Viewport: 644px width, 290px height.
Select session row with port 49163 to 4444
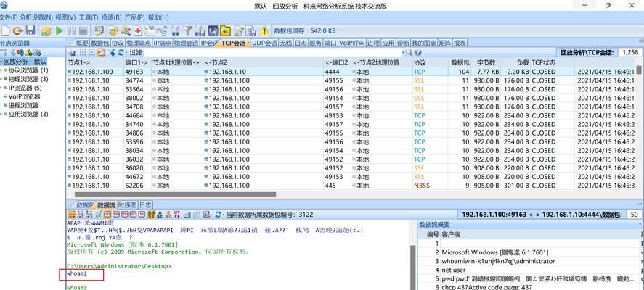(351, 71)
